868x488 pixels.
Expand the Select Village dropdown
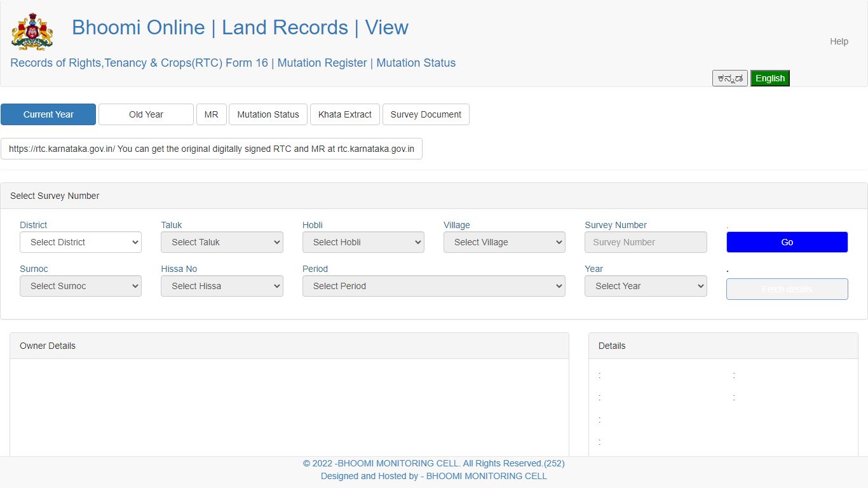pyautogui.click(x=505, y=242)
